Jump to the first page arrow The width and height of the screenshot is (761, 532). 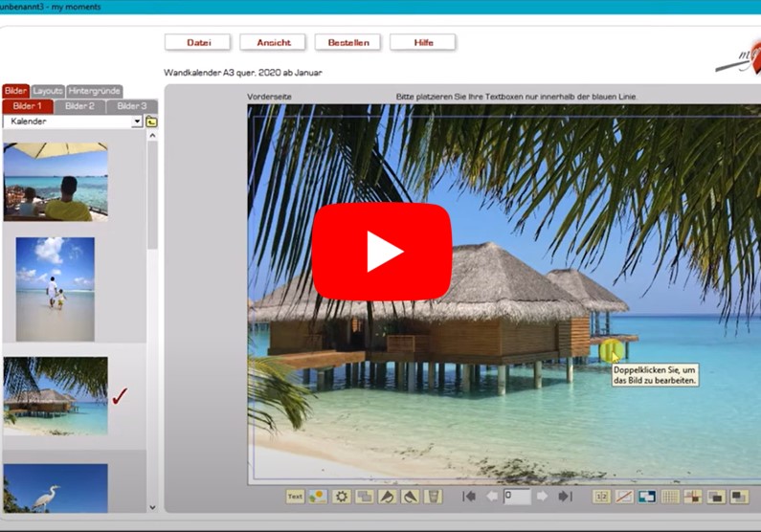469,497
